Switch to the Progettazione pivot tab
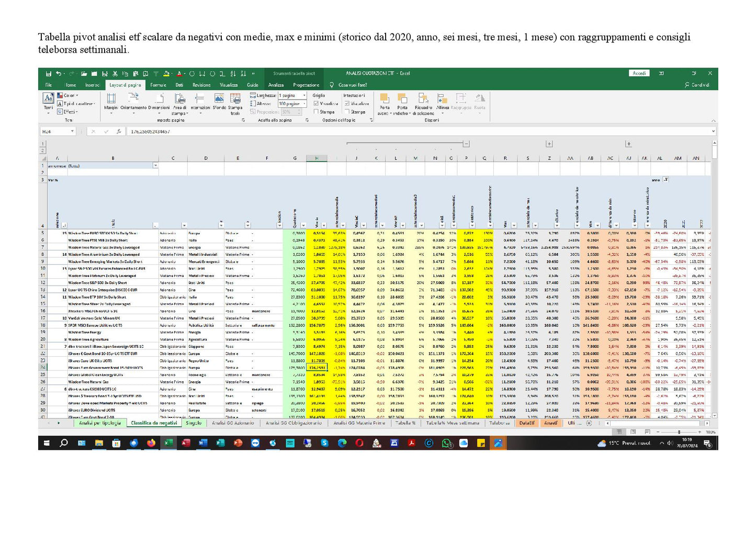The height and width of the screenshot is (534, 756). [x=306, y=85]
